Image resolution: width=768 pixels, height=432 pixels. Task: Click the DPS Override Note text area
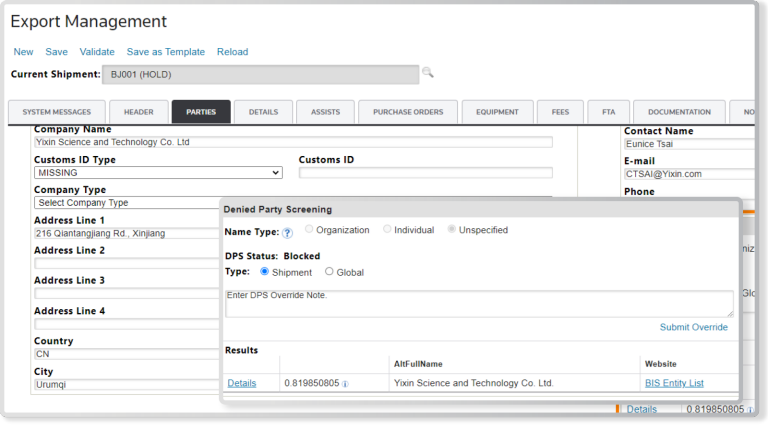[478, 303]
